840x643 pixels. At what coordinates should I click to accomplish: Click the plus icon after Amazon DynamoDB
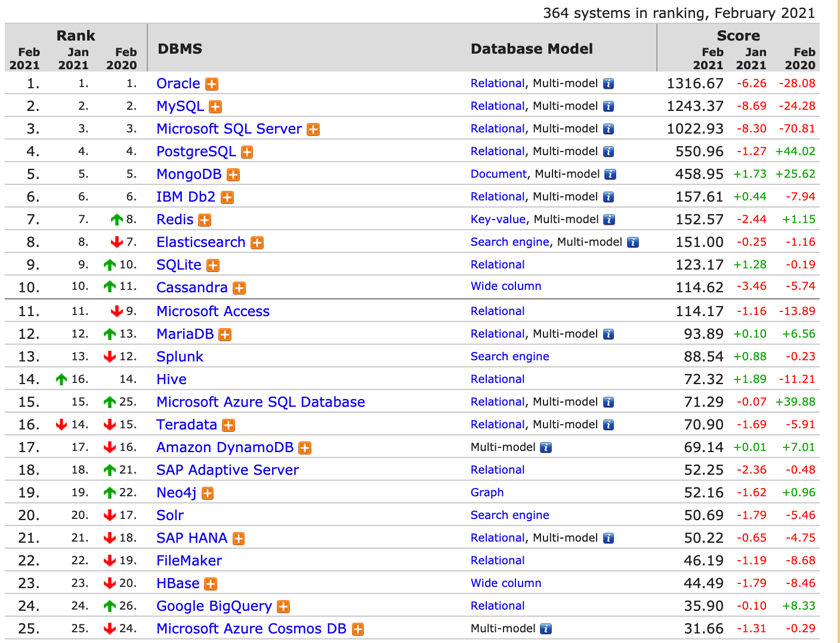pyautogui.click(x=305, y=448)
